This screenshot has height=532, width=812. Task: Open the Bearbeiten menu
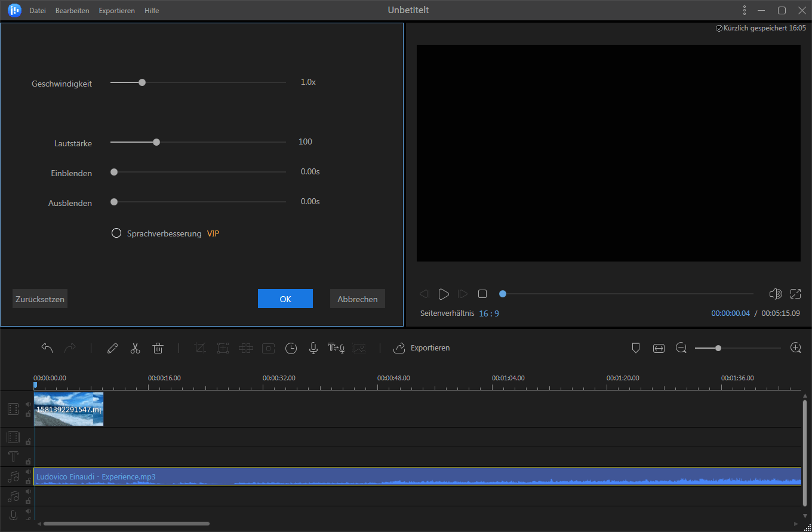72,10
